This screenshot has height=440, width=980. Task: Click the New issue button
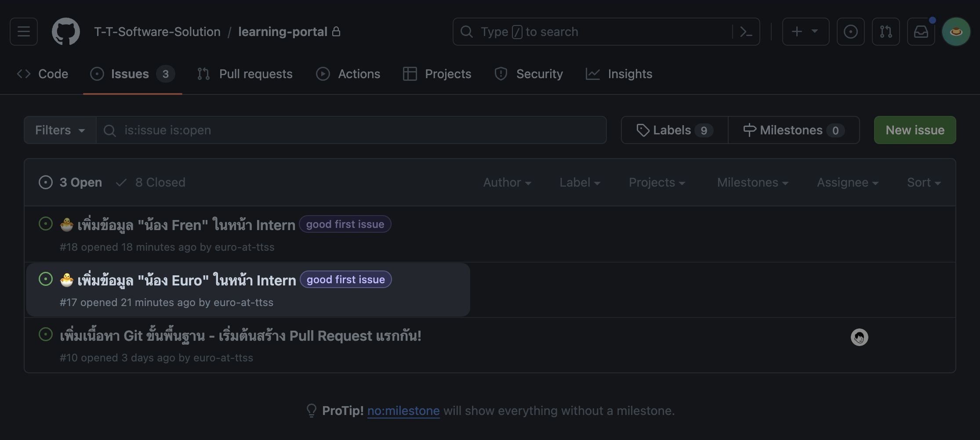(915, 130)
